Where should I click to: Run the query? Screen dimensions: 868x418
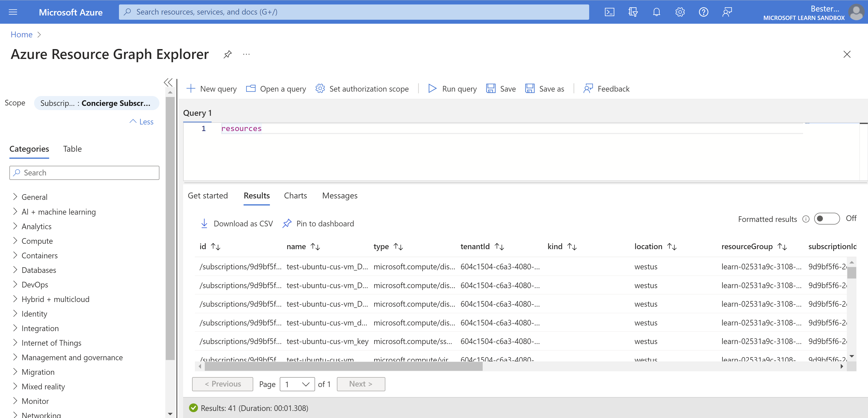tap(452, 89)
